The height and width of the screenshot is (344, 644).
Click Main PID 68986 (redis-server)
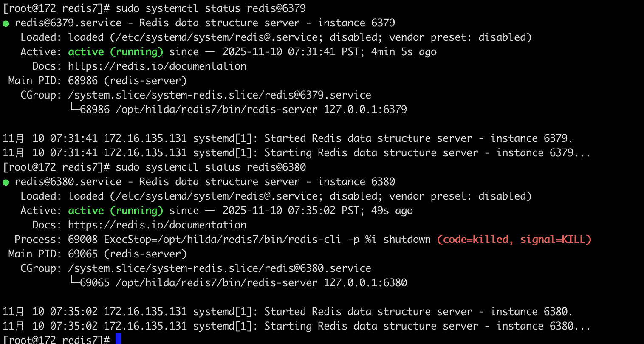click(x=127, y=81)
